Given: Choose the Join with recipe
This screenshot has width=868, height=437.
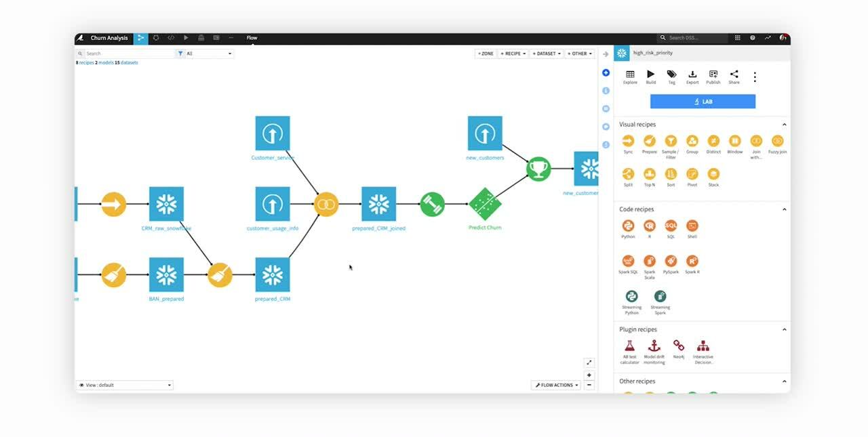Looking at the screenshot, I should (x=756, y=141).
